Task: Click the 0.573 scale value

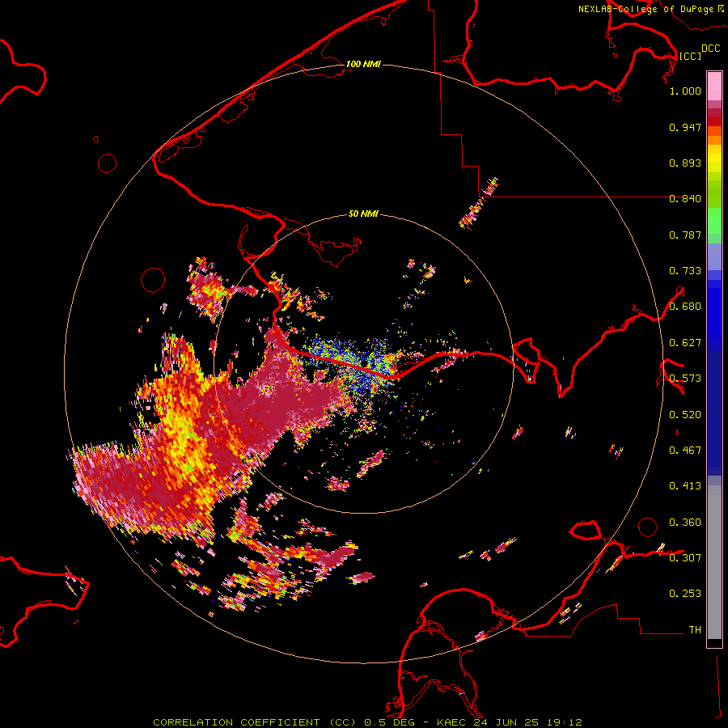Action: [685, 379]
